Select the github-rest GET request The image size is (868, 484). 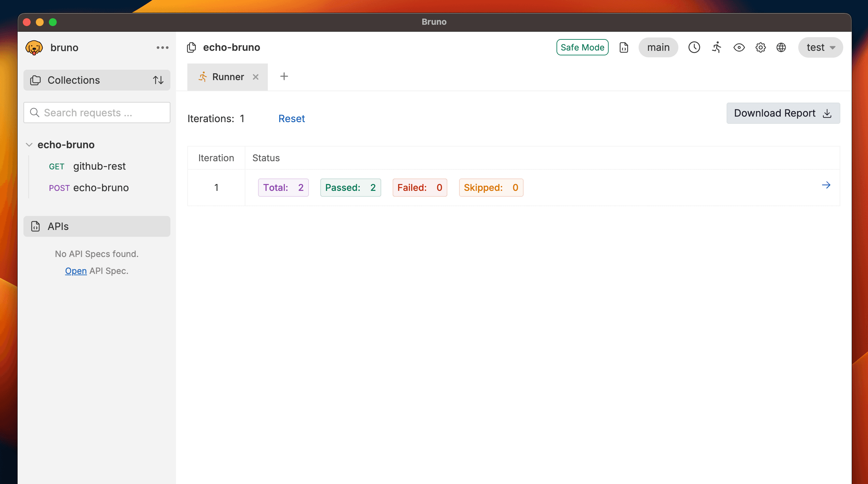99,166
